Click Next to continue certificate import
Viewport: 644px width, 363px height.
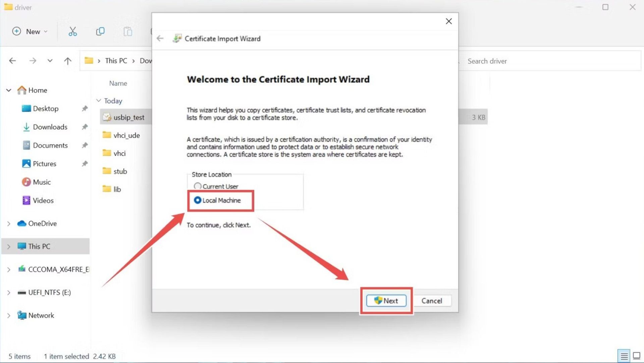pyautogui.click(x=386, y=301)
